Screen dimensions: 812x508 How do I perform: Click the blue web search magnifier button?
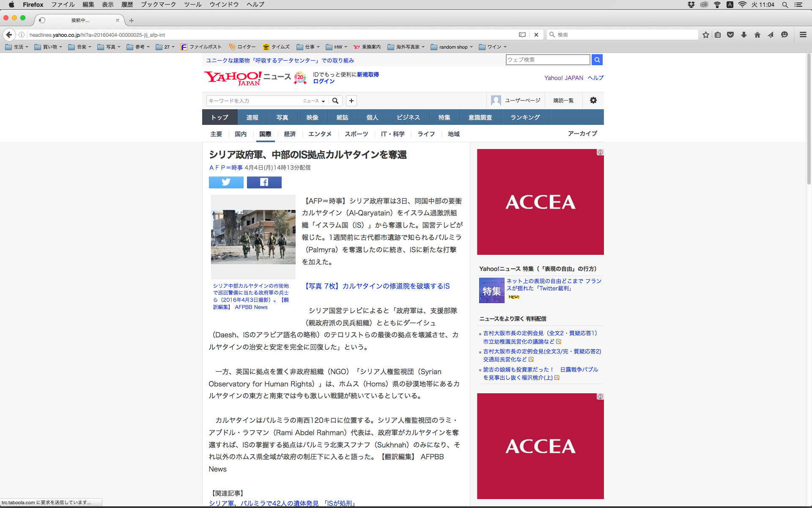[x=597, y=60]
